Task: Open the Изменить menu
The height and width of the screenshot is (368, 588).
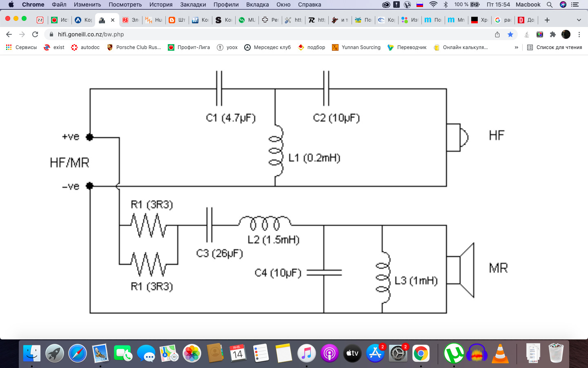Action: (87, 4)
